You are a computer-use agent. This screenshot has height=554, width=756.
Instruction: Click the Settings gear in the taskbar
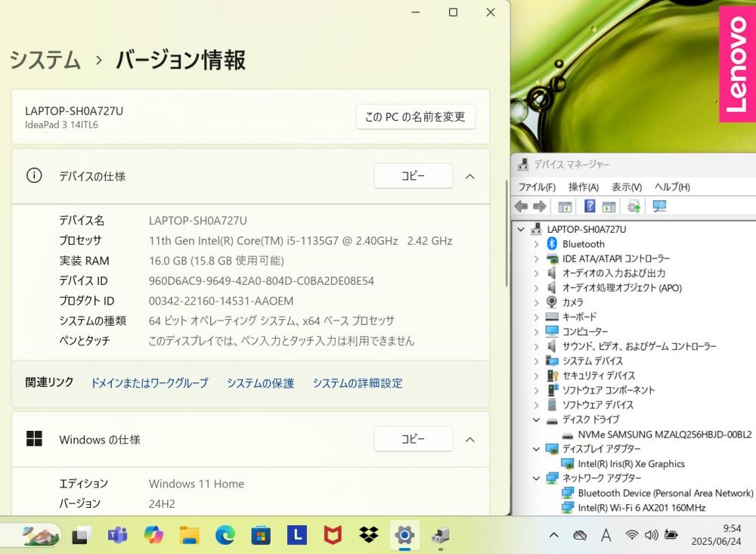(x=404, y=534)
